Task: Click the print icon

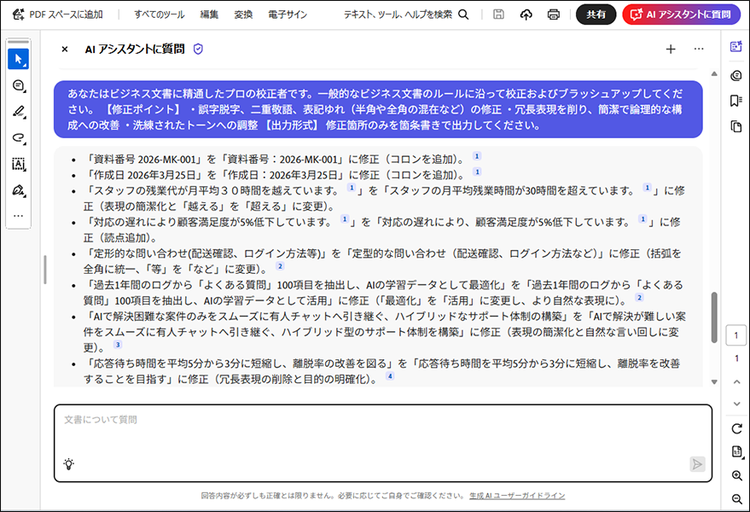Action: pyautogui.click(x=553, y=15)
